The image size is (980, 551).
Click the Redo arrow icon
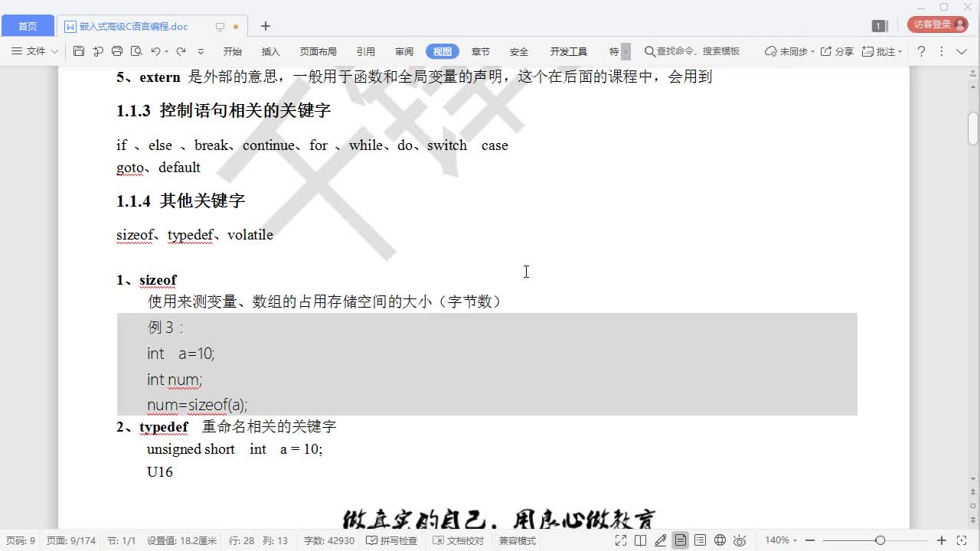(x=181, y=51)
